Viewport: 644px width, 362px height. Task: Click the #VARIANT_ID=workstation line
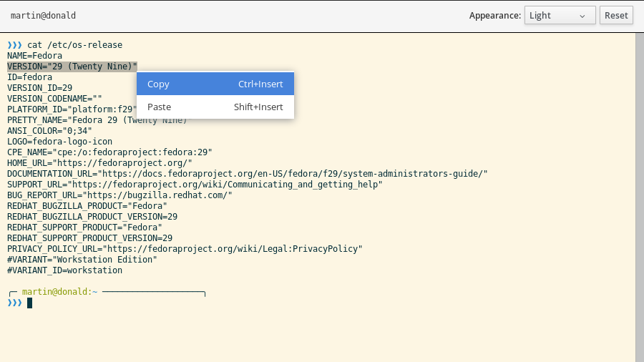coord(64,270)
